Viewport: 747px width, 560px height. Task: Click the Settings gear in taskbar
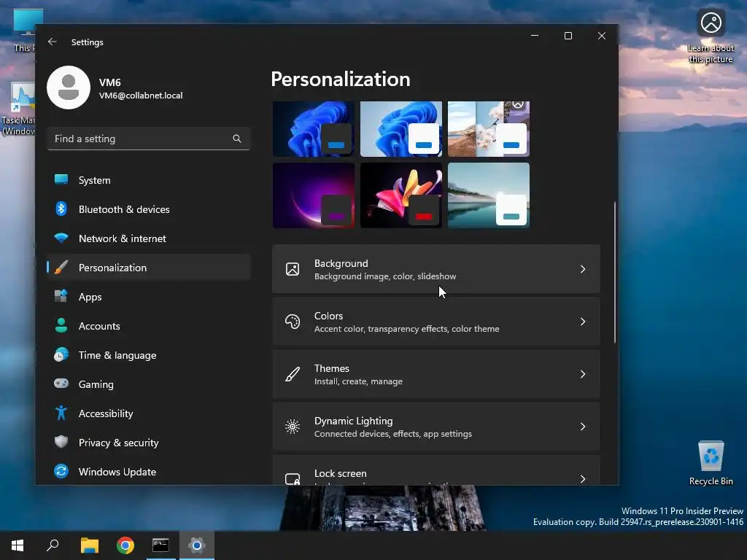[x=196, y=545]
